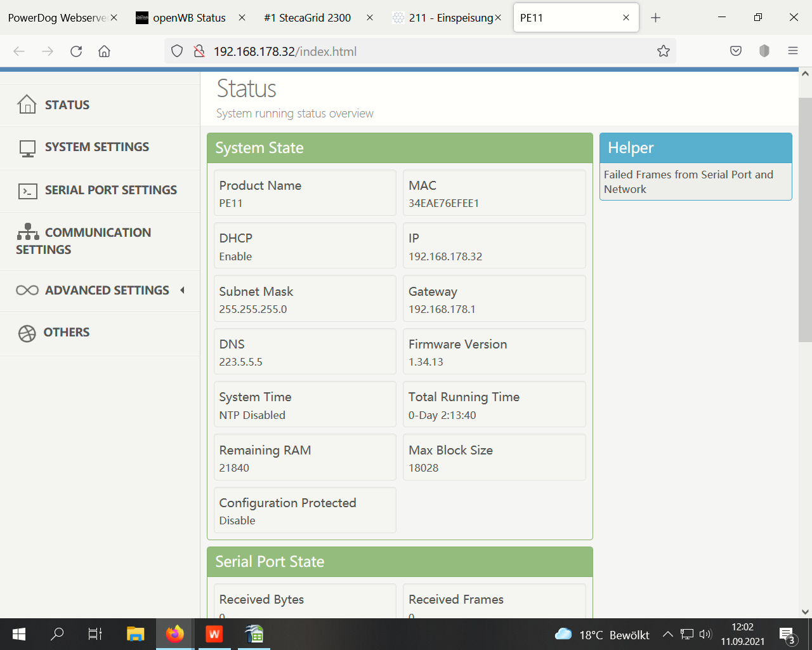Screen dimensions: 812x650
Task: Click the volume speaker tray icon
Action: (x=705, y=634)
